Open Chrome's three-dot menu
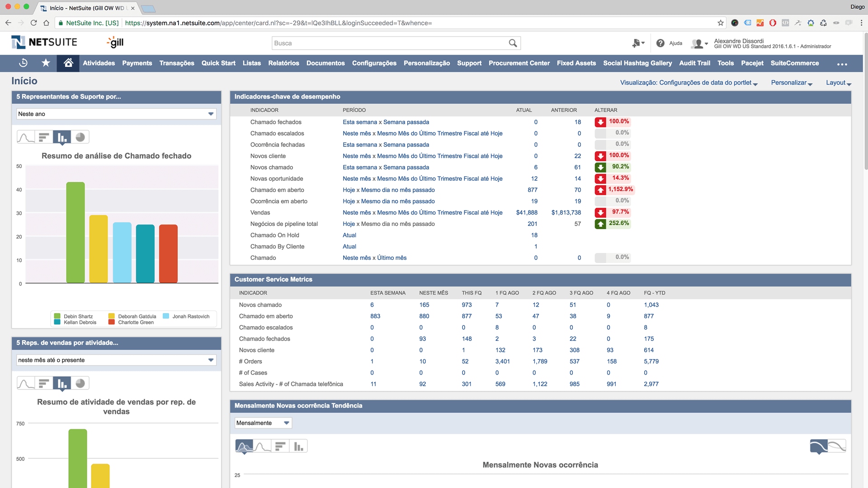Viewport: 868px width, 488px height. 861,23
